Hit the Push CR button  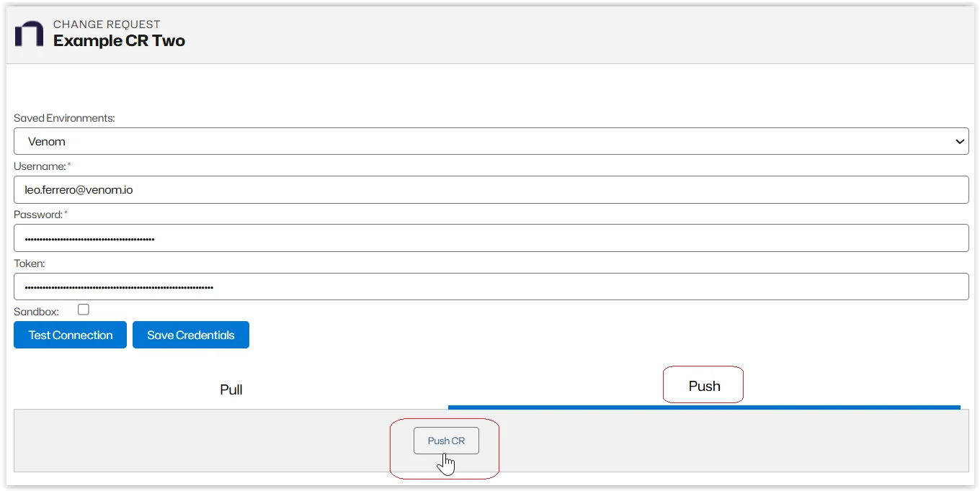(446, 441)
